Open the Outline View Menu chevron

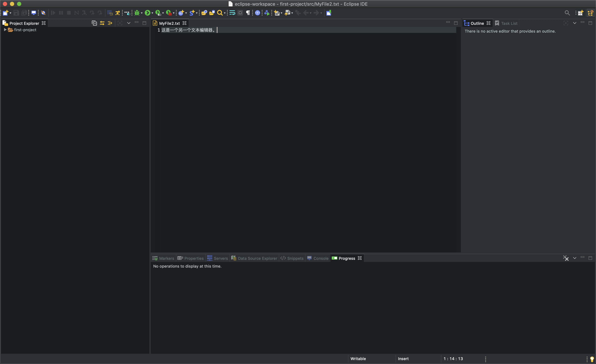point(575,23)
